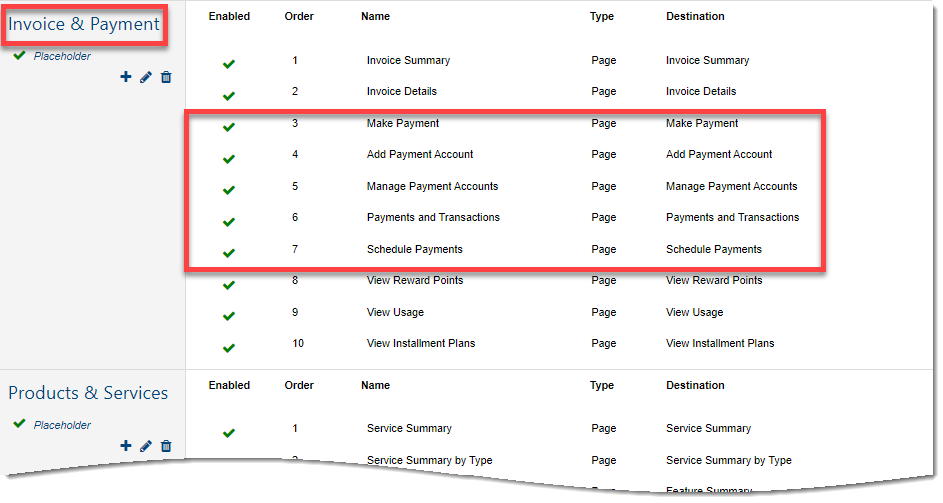Click View Installment Plans in Destination column
This screenshot has height=503, width=943.
click(720, 344)
